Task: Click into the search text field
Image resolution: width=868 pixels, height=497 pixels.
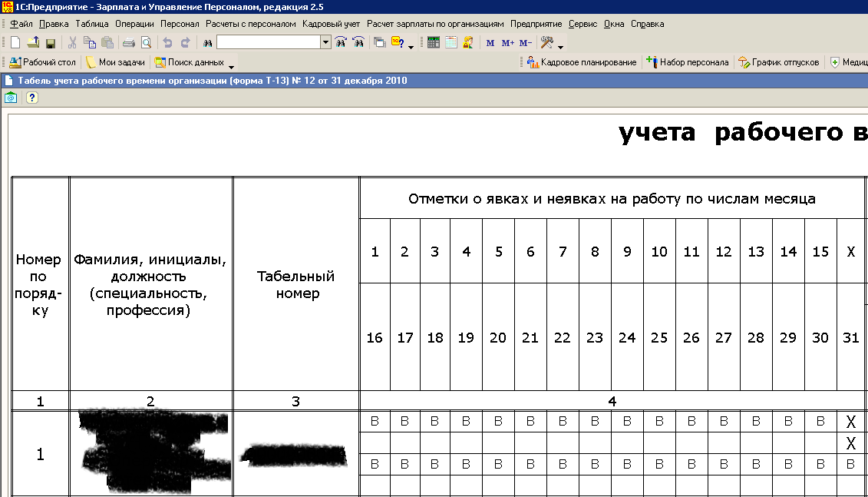Action: 267,42
